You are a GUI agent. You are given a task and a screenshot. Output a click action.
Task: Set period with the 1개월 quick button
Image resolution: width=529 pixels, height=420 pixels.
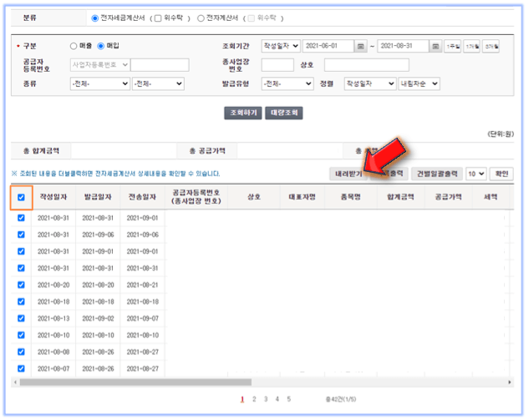coord(471,46)
